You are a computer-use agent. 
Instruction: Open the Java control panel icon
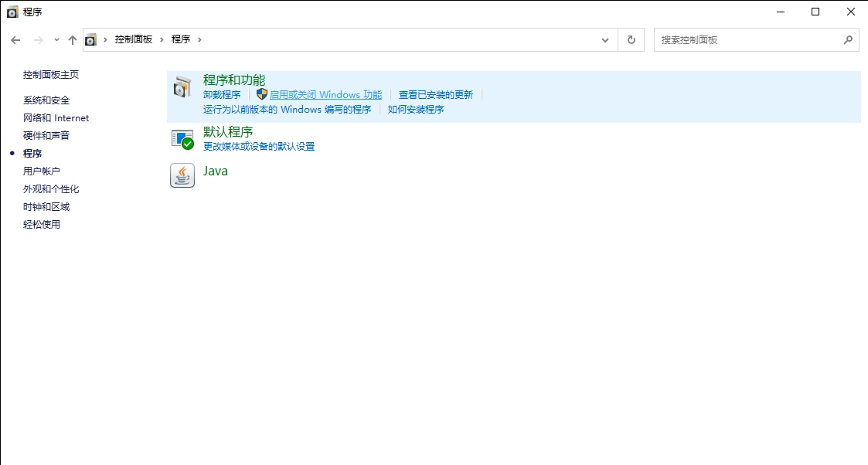[182, 175]
